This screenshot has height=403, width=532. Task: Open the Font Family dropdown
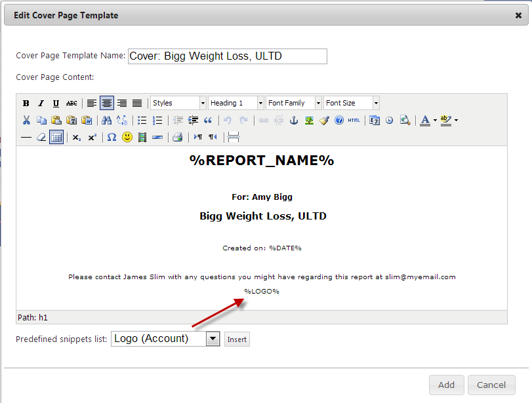click(x=318, y=104)
